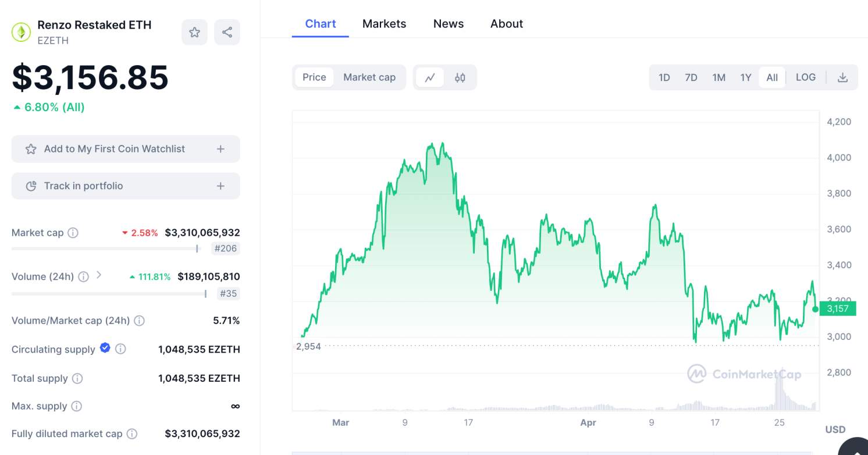This screenshot has height=455, width=868.
Task: Click volume value $189,105,810
Action: coord(209,277)
